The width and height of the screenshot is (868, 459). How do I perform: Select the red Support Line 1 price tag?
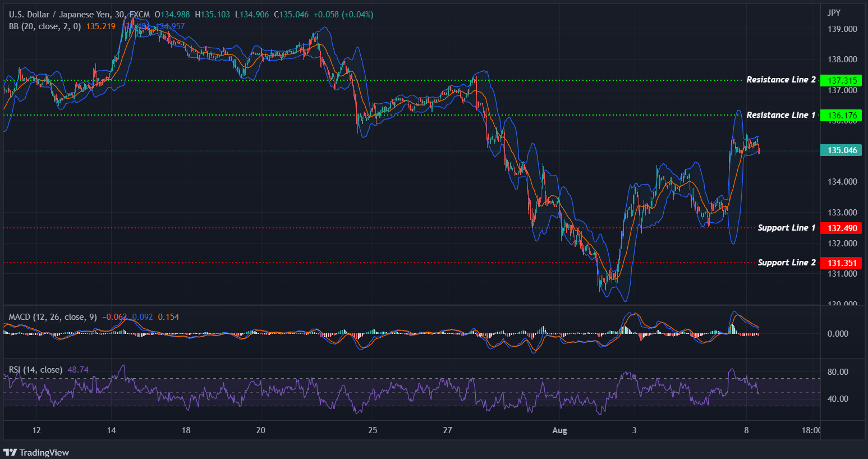point(842,228)
